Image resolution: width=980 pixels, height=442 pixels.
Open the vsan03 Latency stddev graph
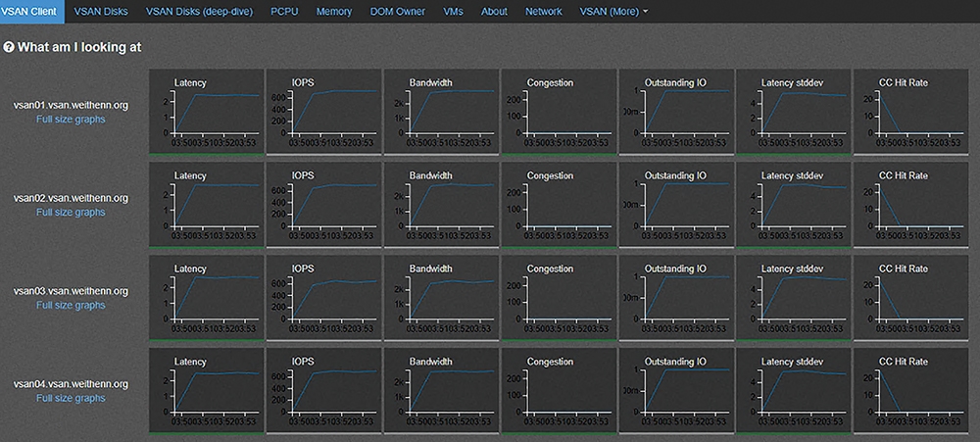[794, 298]
